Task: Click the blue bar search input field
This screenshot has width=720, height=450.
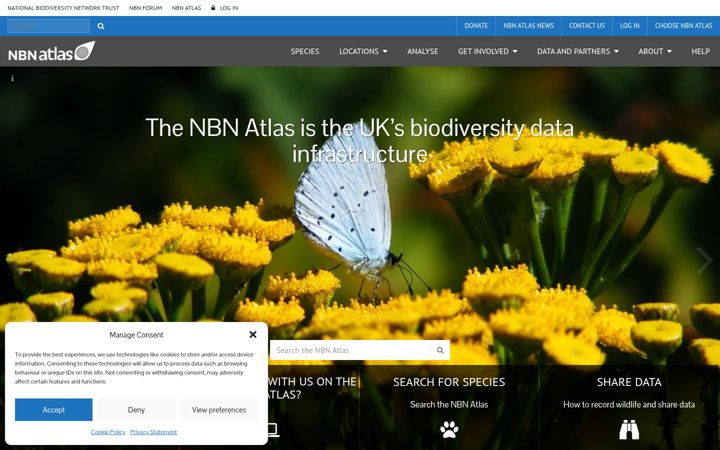Action: tap(48, 26)
